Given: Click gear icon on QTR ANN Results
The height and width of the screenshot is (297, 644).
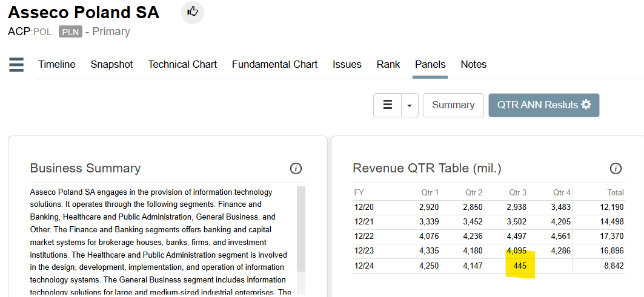Looking at the screenshot, I should point(586,105).
